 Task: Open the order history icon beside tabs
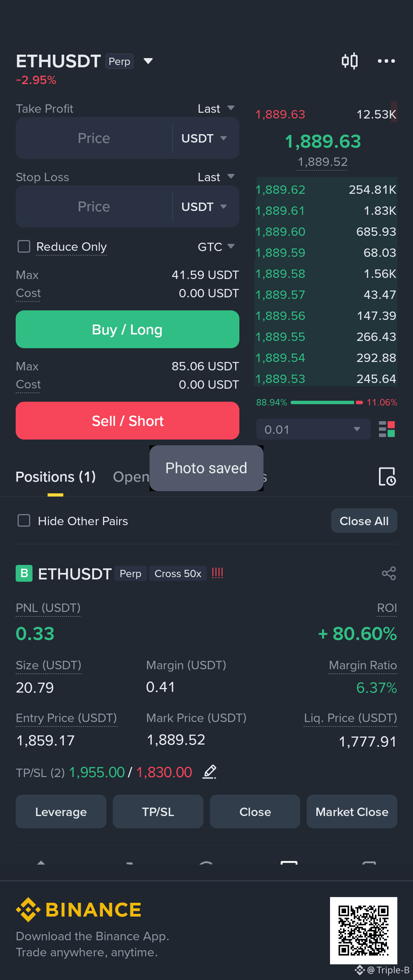point(387,477)
